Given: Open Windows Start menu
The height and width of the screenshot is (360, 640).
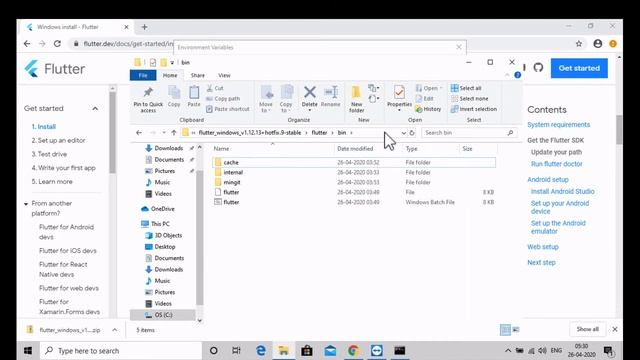Looking at the screenshot, I should coord(28,351).
